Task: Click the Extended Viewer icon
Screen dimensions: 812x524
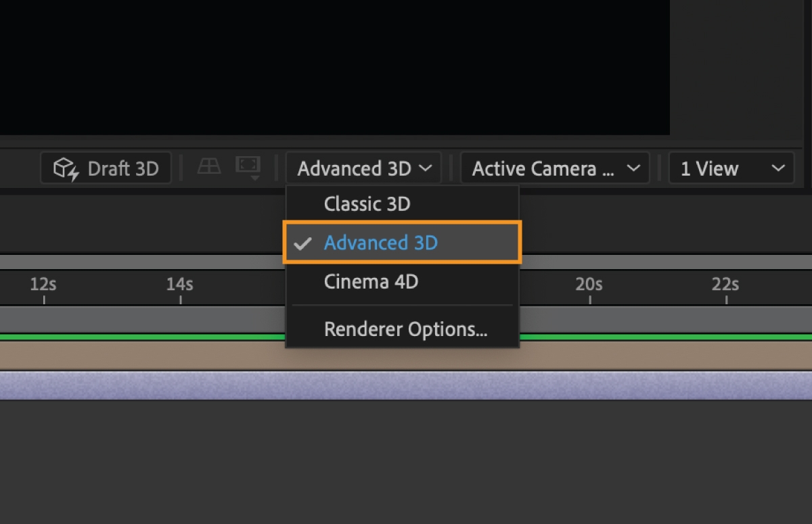Action: (248, 164)
